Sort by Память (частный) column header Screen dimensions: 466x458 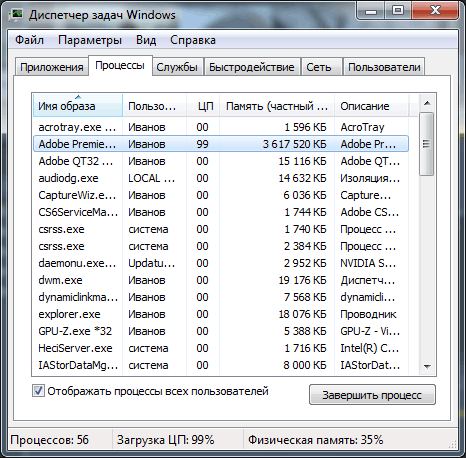277,106
